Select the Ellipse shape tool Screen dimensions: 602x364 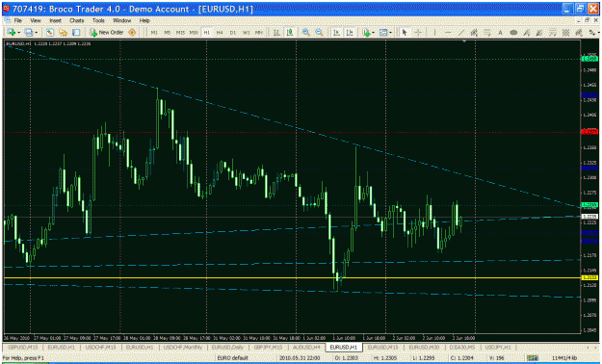pyautogui.click(x=513, y=33)
